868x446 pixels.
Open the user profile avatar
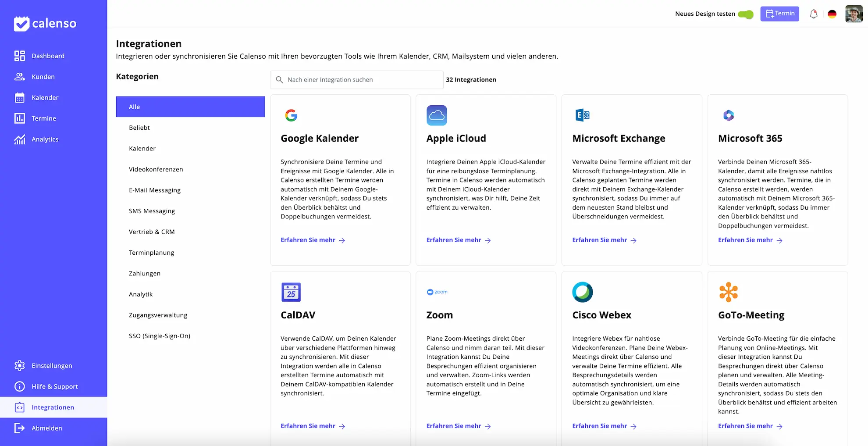(854, 14)
